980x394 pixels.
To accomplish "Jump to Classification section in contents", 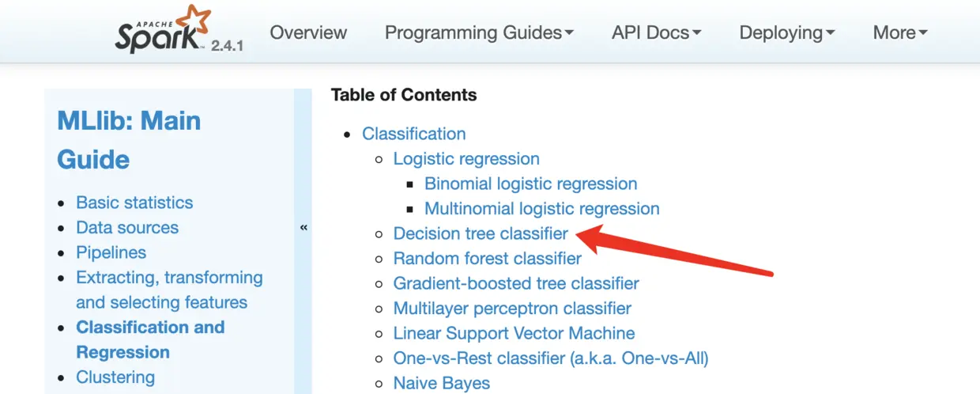I will pos(414,134).
